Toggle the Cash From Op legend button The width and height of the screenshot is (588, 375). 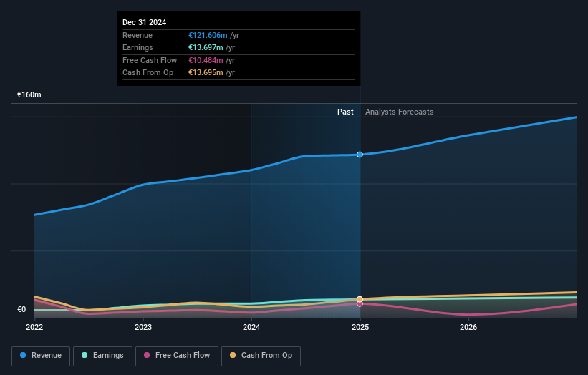tap(261, 356)
